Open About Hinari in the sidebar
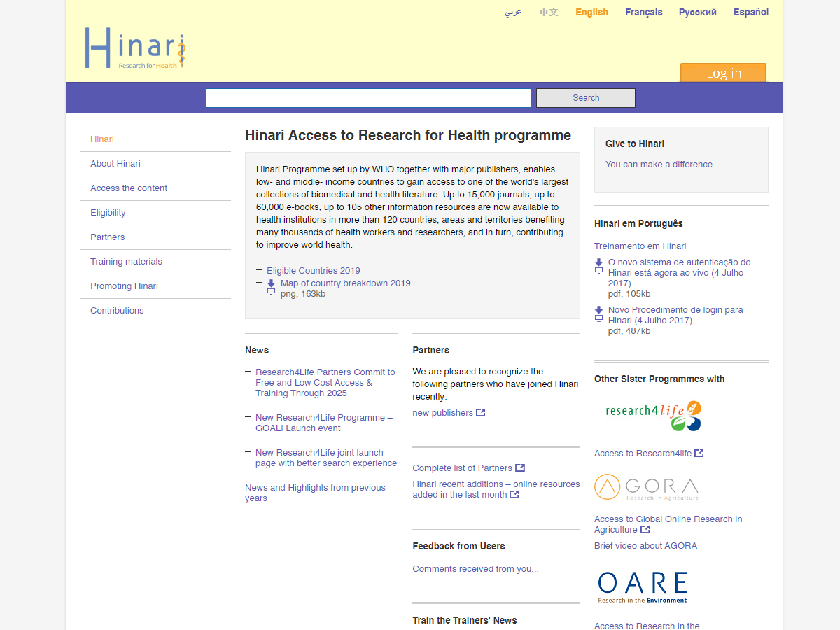Viewport: 840px width, 630px height. pyautogui.click(x=115, y=164)
